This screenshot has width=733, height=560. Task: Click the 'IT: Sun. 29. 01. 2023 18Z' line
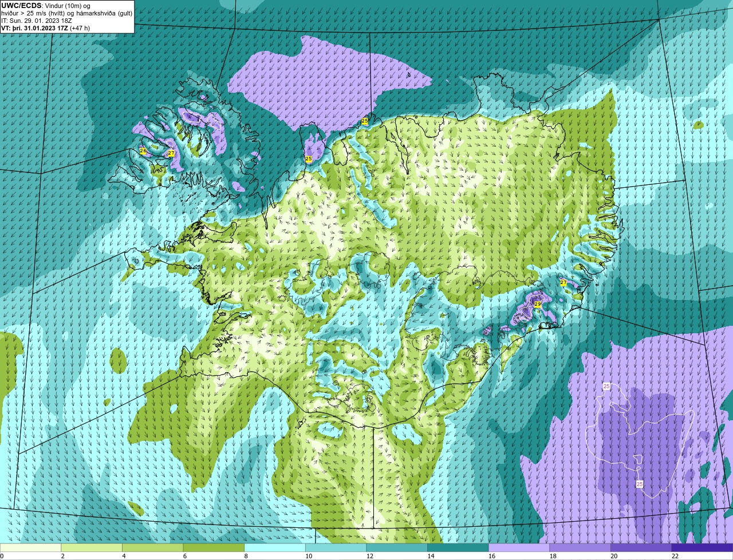(37, 21)
